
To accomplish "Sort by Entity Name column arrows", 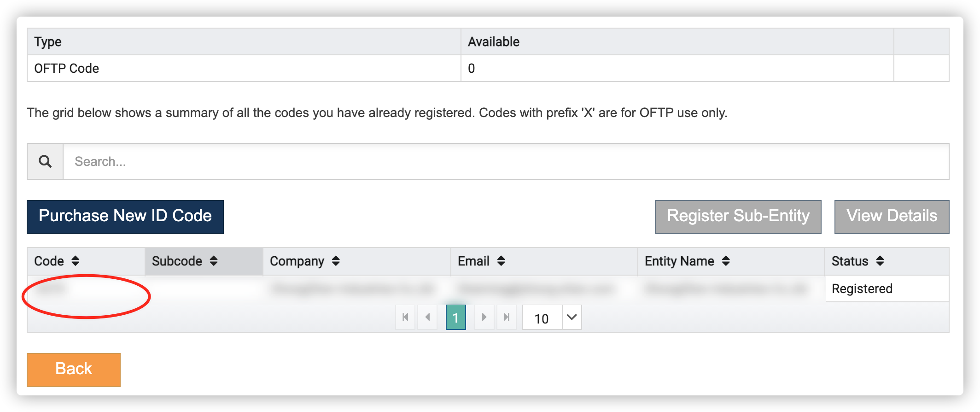I will tap(726, 261).
